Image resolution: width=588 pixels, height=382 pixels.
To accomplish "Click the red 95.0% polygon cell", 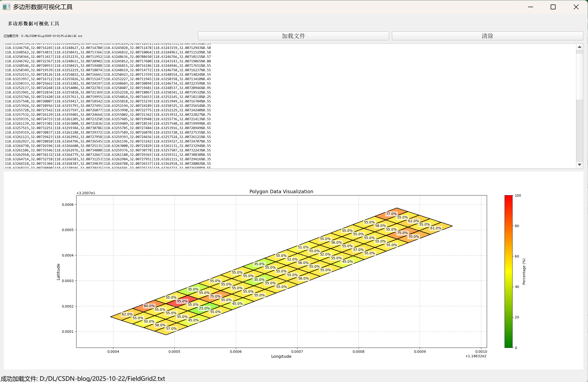I will [182, 301].
